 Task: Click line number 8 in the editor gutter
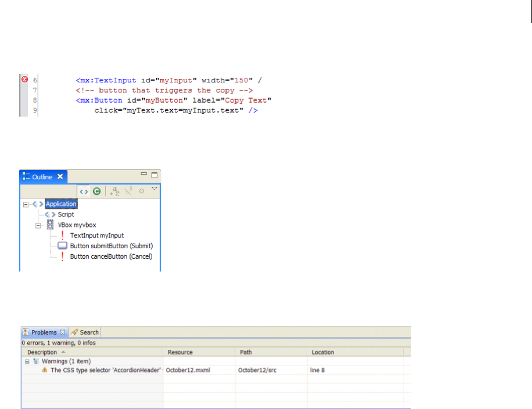point(35,100)
